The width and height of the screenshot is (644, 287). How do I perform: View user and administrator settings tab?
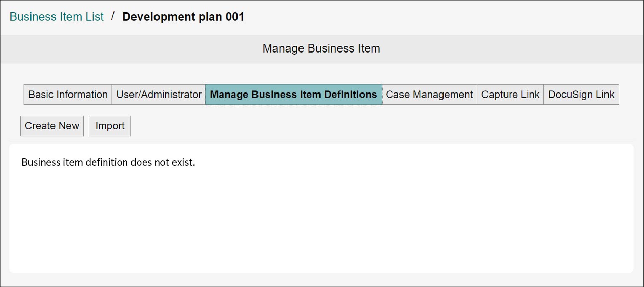click(159, 95)
